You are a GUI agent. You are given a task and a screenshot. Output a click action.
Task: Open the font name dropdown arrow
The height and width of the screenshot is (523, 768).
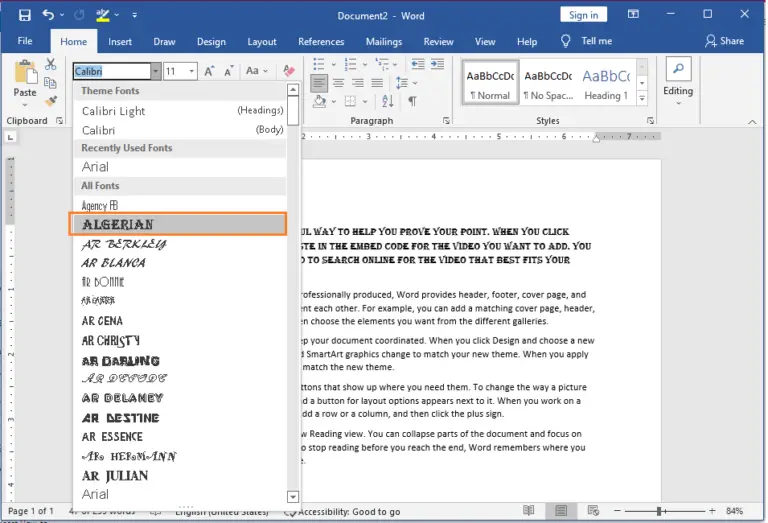point(155,71)
